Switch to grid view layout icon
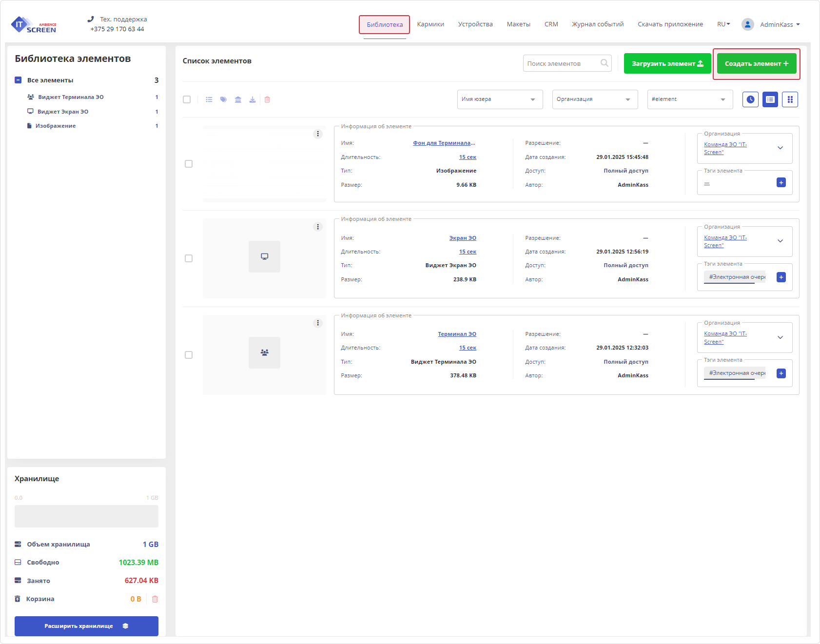 point(790,99)
